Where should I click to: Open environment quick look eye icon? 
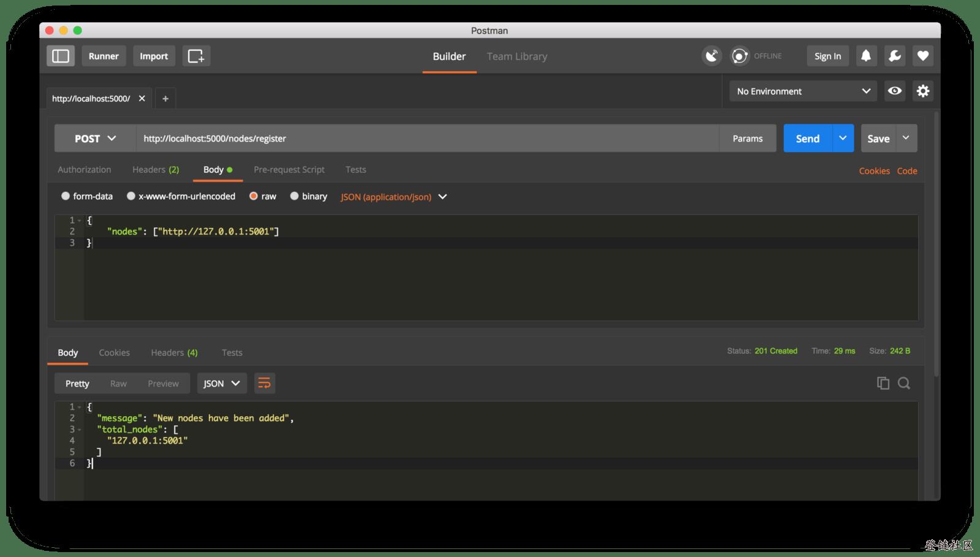(x=895, y=91)
